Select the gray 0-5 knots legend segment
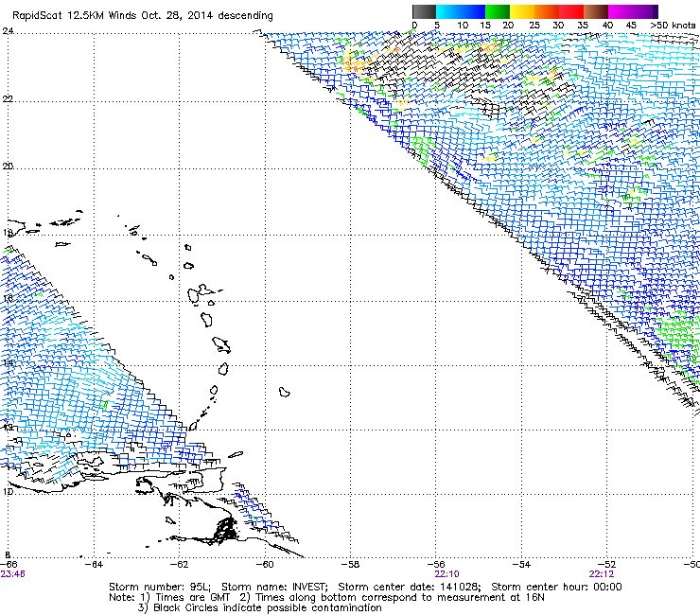The width and height of the screenshot is (700, 615). tap(424, 11)
